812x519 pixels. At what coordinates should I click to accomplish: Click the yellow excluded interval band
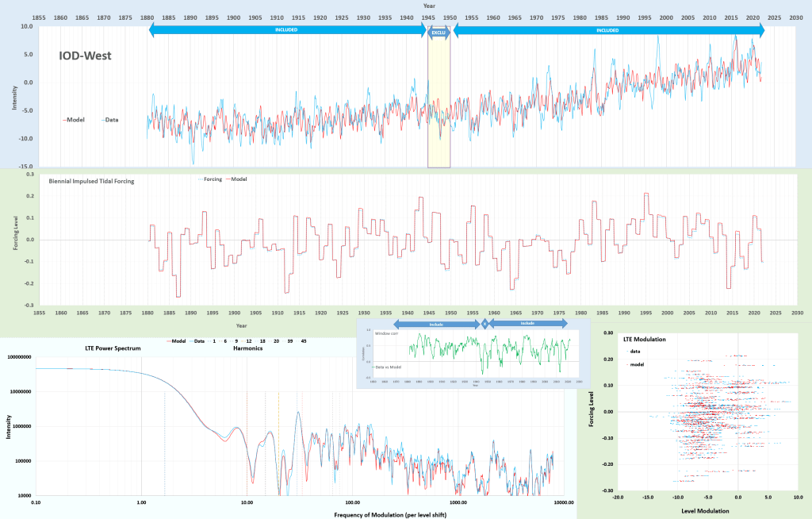pyautogui.click(x=439, y=103)
